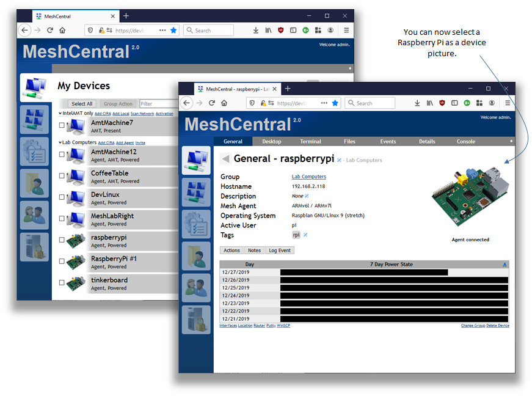Image resolution: width=532 pixels, height=396 pixels.
Task: Open the Console tab
Action: point(465,141)
